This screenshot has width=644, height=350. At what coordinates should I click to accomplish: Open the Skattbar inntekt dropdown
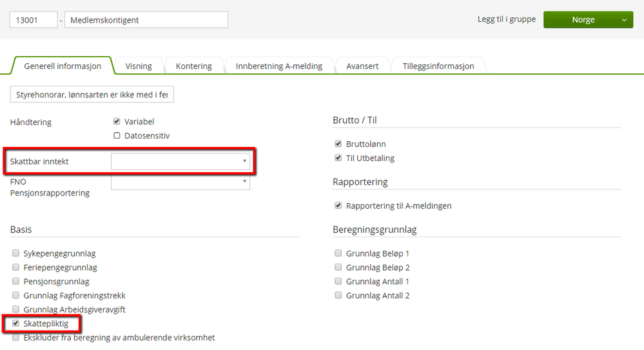(x=181, y=161)
